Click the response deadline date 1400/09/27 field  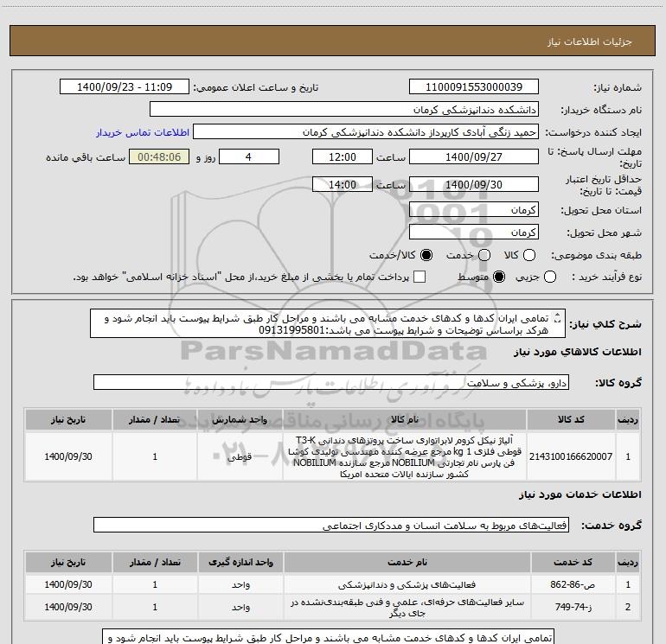tap(474, 156)
